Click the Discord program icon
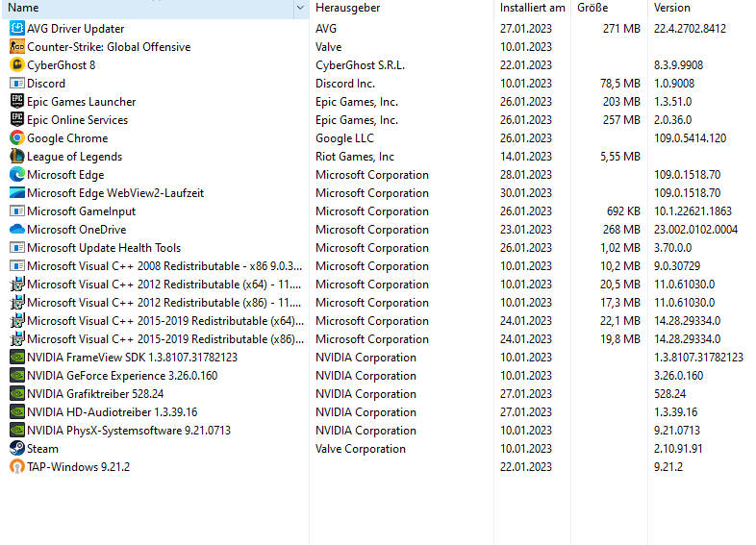Screen dimensions: 756x545 [17, 83]
